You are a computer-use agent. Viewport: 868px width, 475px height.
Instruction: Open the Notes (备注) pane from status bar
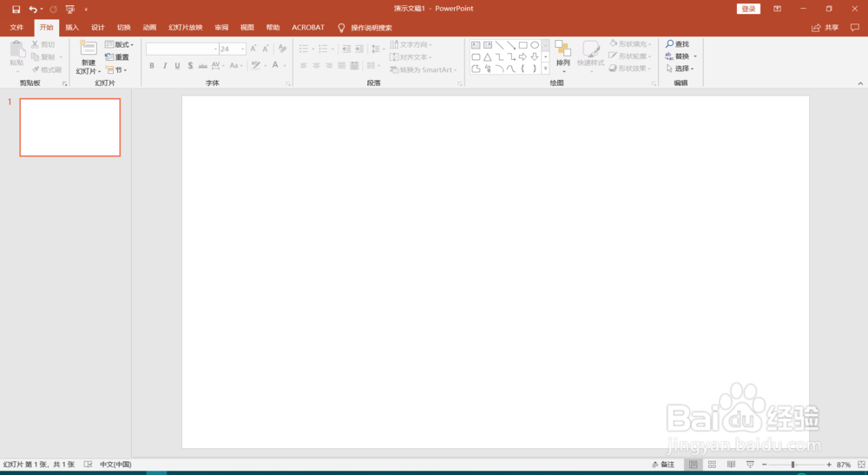(x=663, y=465)
